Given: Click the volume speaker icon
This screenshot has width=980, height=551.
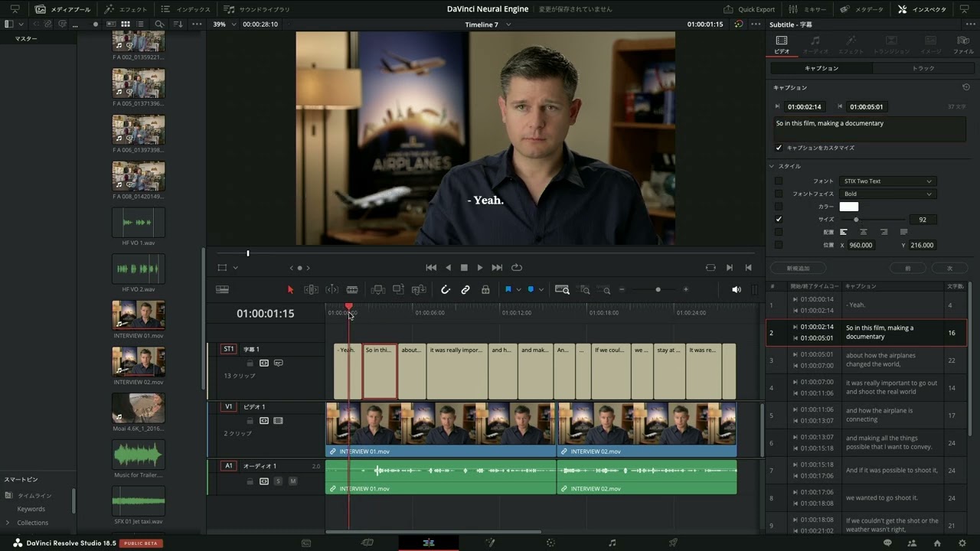Looking at the screenshot, I should point(737,290).
